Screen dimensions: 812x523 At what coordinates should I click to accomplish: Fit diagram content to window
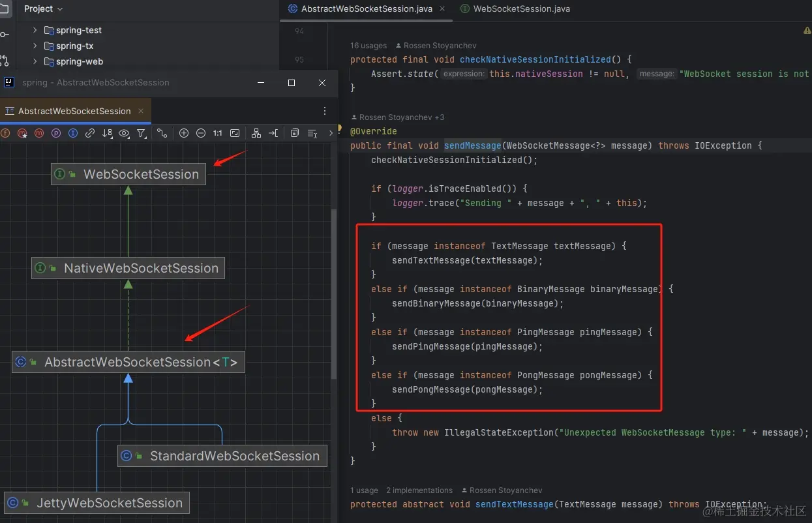(x=235, y=133)
